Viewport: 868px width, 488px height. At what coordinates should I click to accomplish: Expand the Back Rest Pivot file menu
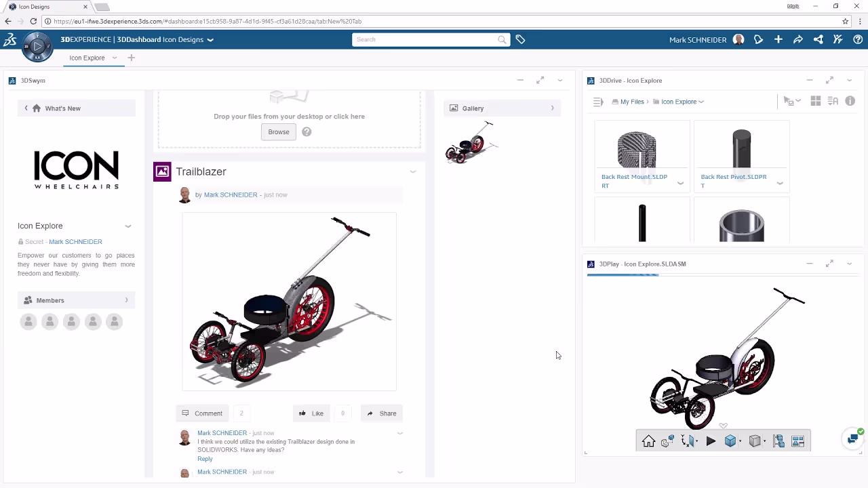click(780, 183)
